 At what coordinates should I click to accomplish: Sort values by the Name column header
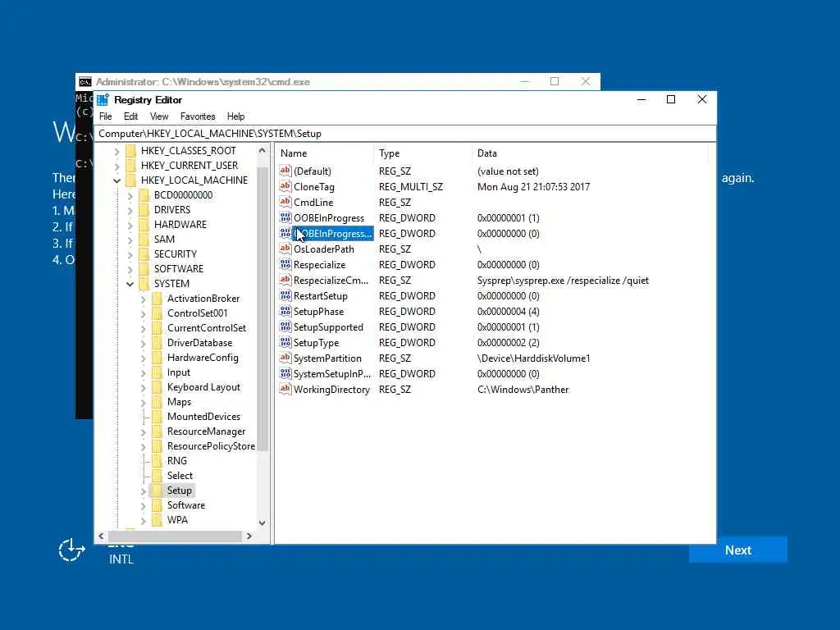(x=325, y=153)
